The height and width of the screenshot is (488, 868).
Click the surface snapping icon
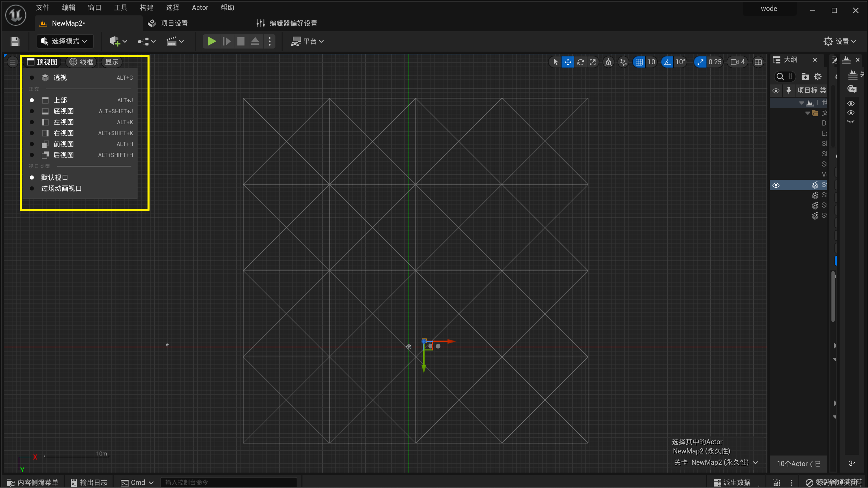point(623,62)
